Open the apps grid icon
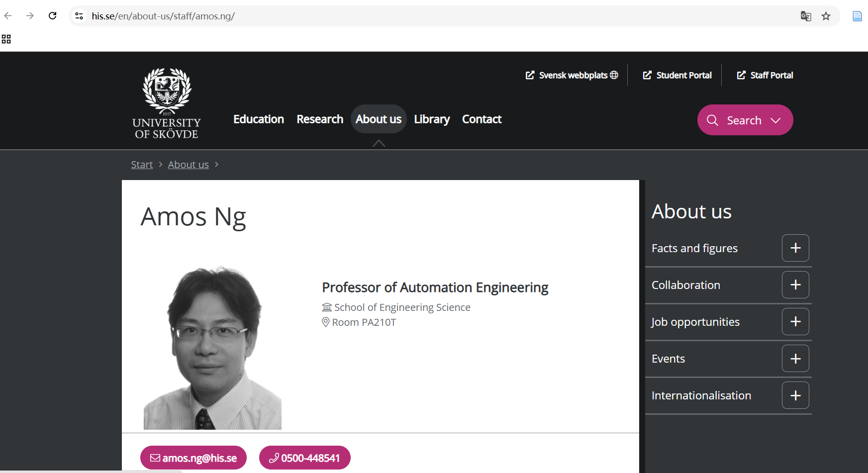 coord(6,39)
